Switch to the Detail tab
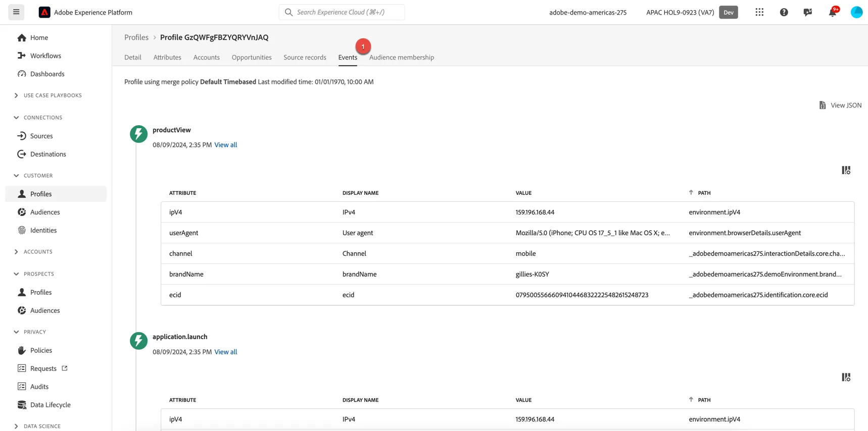The width and height of the screenshot is (868, 431). (133, 58)
